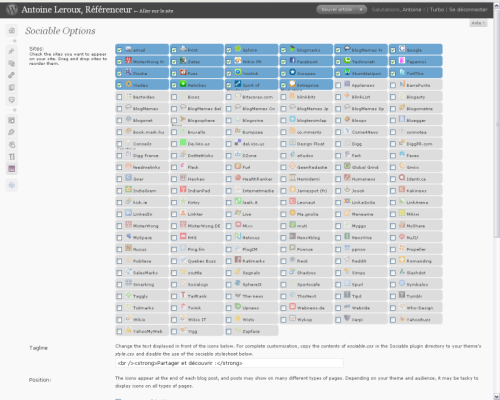Open the Nouvel article dropdown arrow
500x400 pixels.
click(x=361, y=10)
